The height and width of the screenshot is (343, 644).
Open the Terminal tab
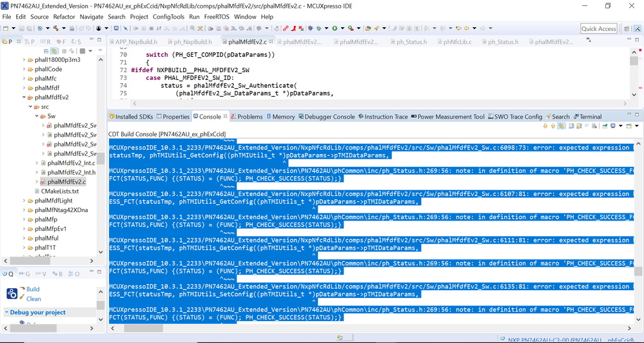coord(588,117)
